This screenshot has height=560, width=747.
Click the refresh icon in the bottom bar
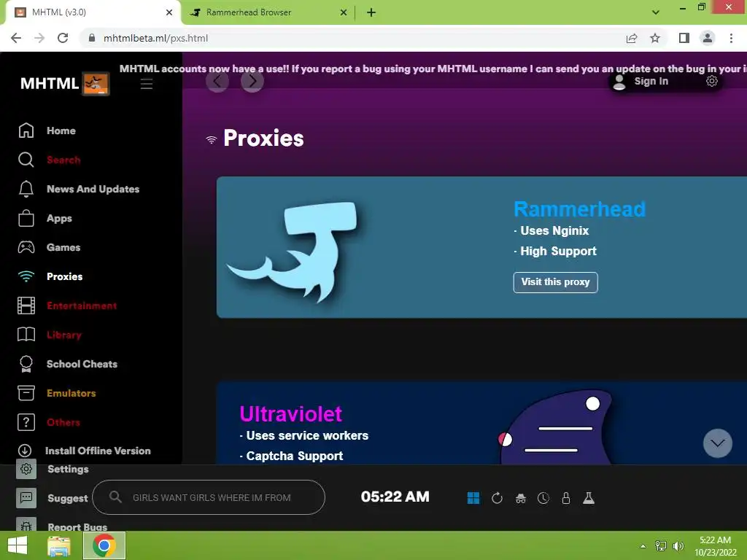pos(497,498)
